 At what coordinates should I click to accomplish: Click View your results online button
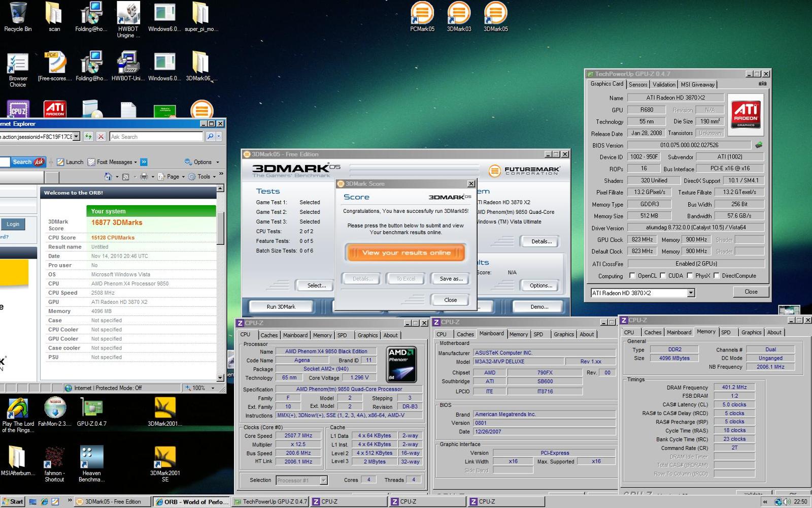[x=406, y=252]
